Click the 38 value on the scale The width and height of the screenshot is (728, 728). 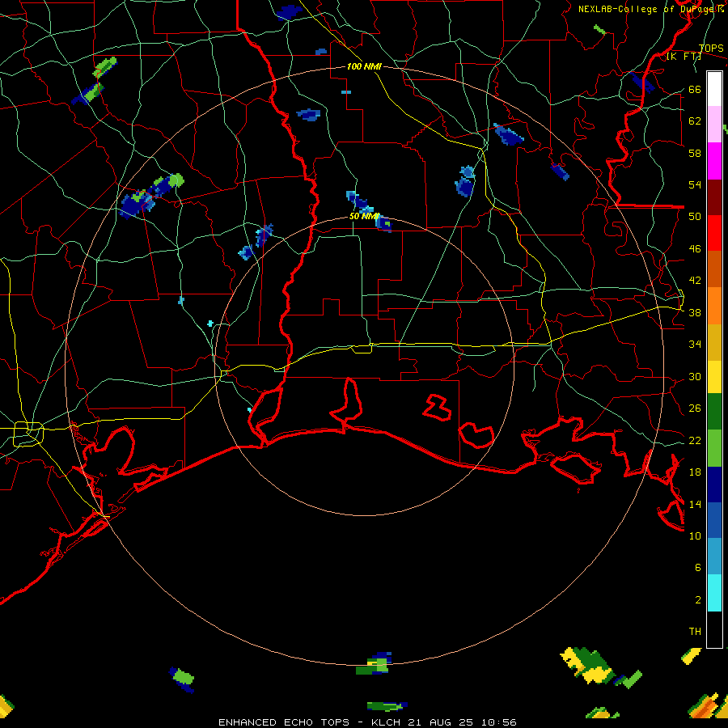click(695, 312)
